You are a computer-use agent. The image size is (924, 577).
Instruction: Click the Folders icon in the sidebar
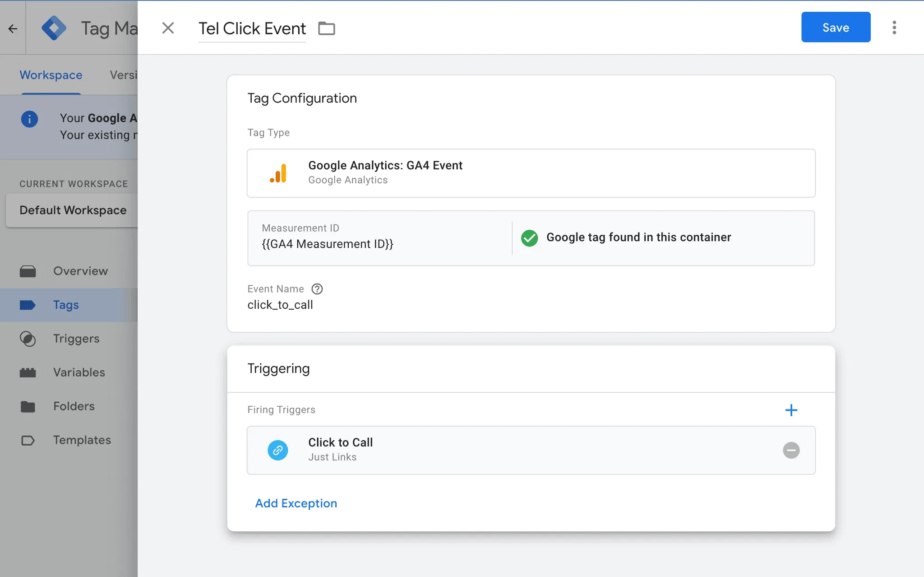coord(28,407)
